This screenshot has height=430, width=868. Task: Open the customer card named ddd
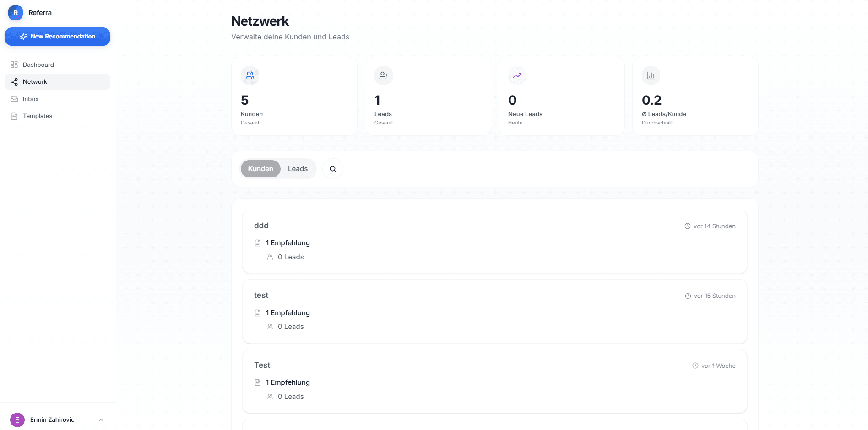point(495,242)
